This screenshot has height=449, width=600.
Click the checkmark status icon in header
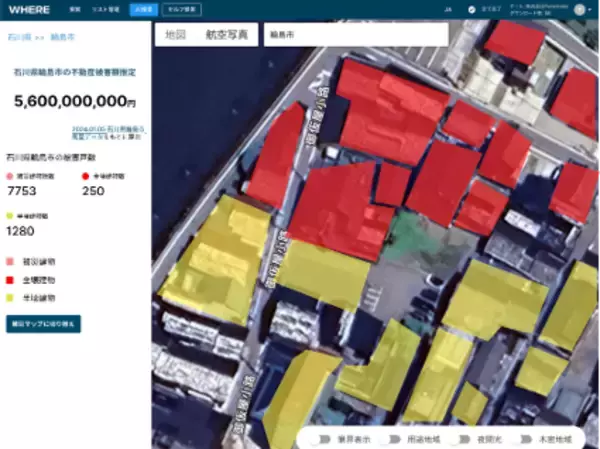pos(472,10)
